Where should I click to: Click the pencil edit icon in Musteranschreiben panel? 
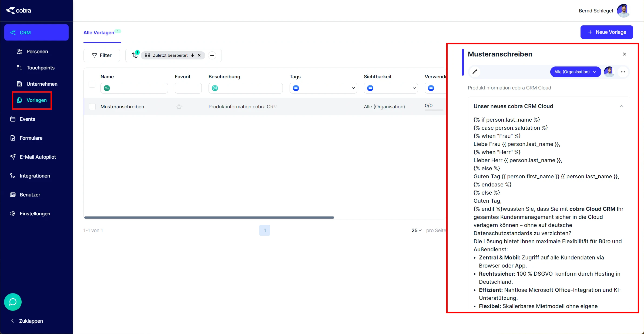pos(475,72)
